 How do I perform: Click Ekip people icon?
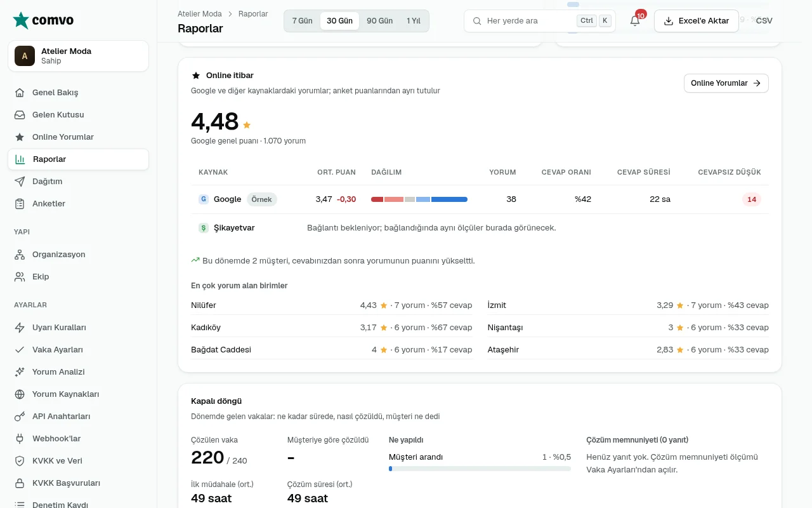click(20, 277)
